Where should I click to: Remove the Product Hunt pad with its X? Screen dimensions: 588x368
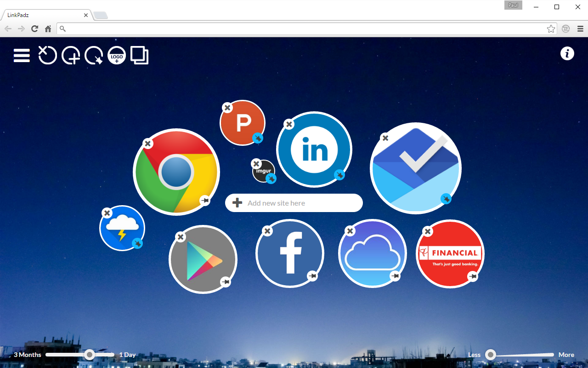point(227,108)
